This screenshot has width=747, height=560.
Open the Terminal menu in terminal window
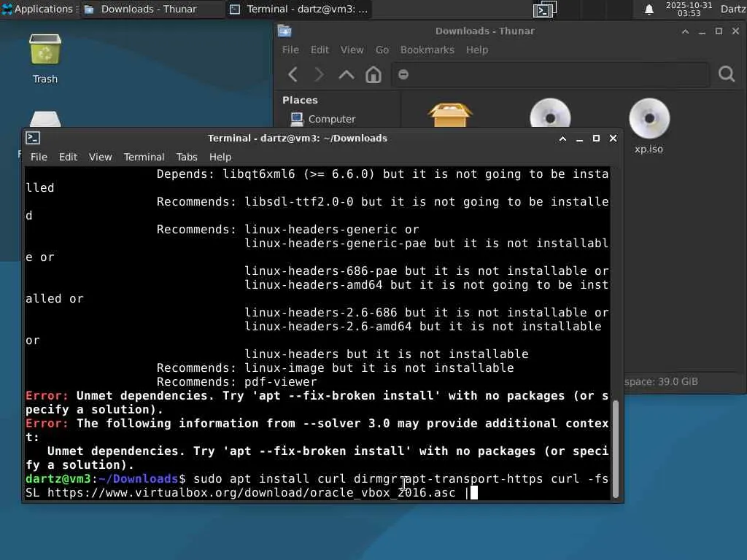click(144, 157)
